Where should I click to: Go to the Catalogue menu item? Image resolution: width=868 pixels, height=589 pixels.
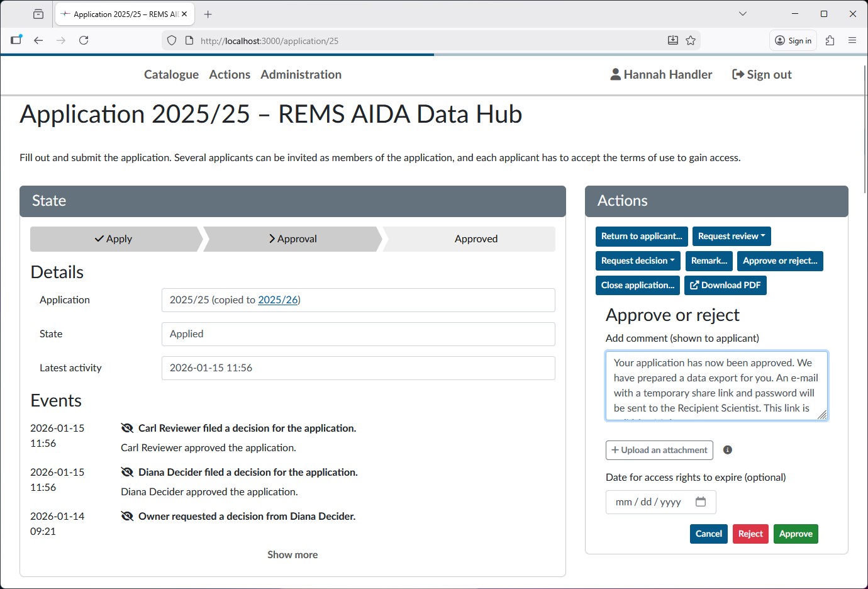[x=170, y=74]
